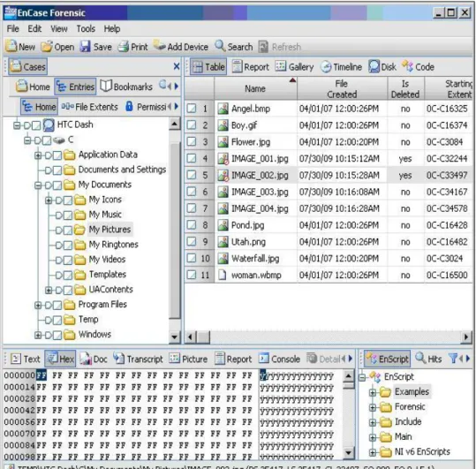Open the Hits tab

coord(428,359)
